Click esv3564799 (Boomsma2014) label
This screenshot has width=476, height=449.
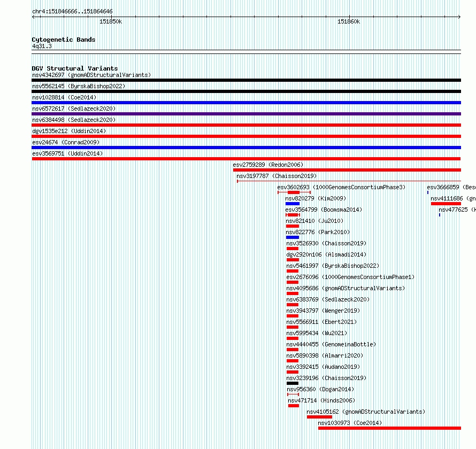(x=324, y=210)
